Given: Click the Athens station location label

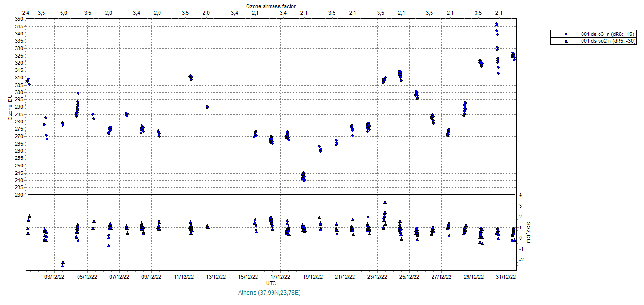Looking at the screenshot, I should [x=270, y=293].
